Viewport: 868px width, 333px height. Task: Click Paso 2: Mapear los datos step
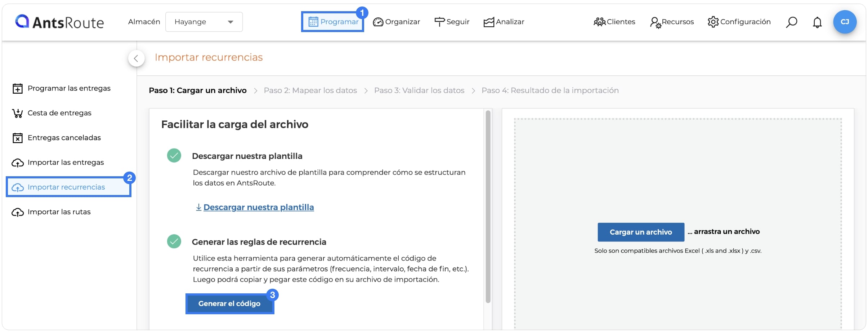[310, 90]
